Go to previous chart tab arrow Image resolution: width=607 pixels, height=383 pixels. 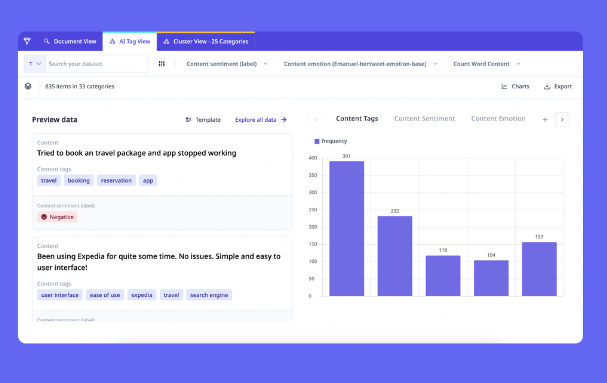(316, 120)
